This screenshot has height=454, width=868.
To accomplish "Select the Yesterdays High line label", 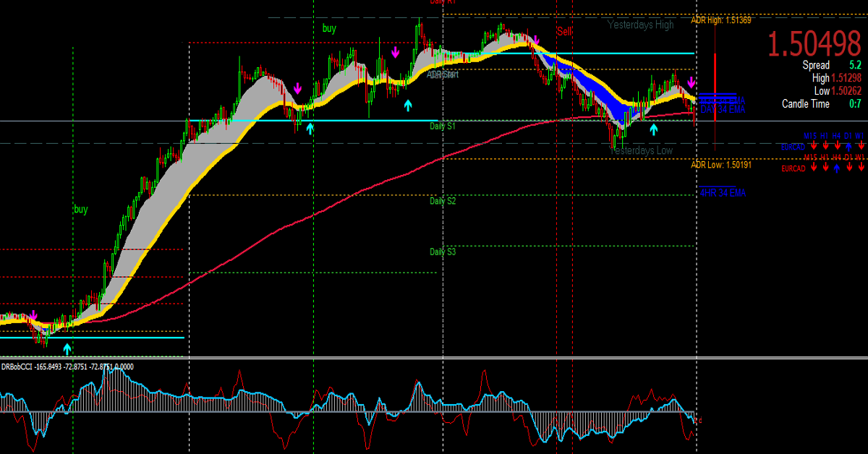I will [640, 25].
